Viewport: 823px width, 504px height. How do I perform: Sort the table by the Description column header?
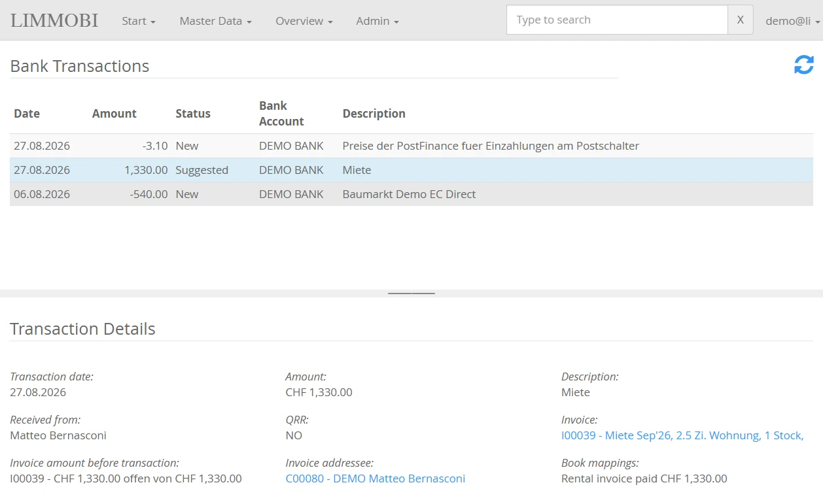click(374, 114)
